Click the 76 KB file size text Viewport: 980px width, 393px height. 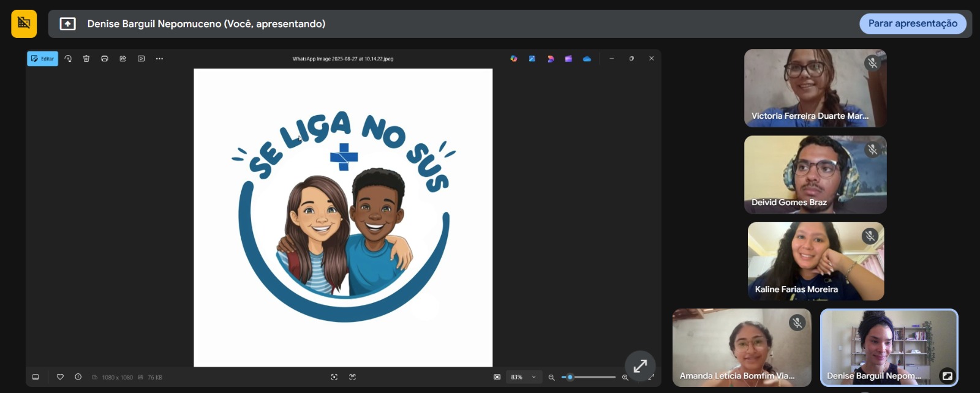[x=154, y=378]
